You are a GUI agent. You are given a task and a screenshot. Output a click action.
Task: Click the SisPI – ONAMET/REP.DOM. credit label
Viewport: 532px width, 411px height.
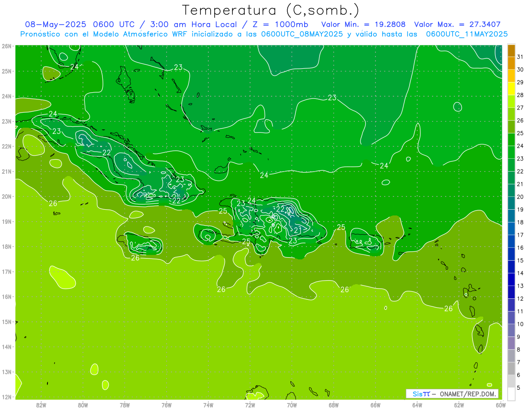tap(452, 394)
